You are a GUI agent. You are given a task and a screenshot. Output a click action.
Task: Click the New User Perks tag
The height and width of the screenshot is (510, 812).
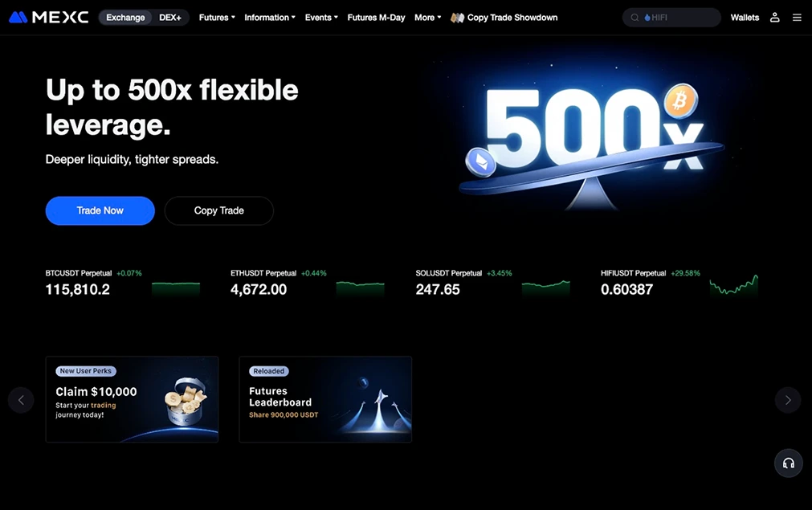[86, 371]
